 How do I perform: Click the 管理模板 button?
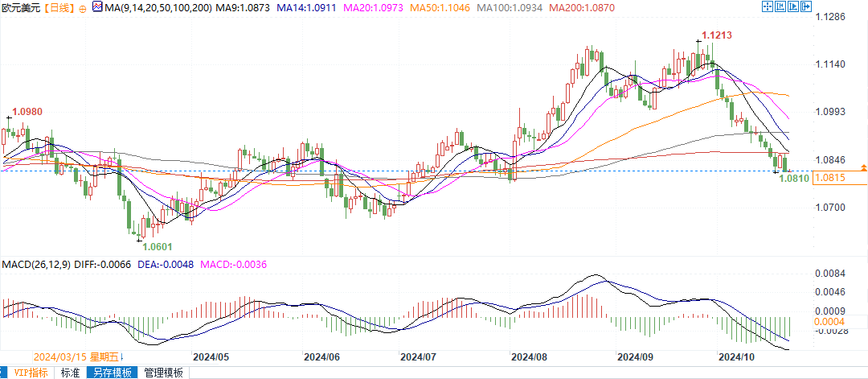164,373
